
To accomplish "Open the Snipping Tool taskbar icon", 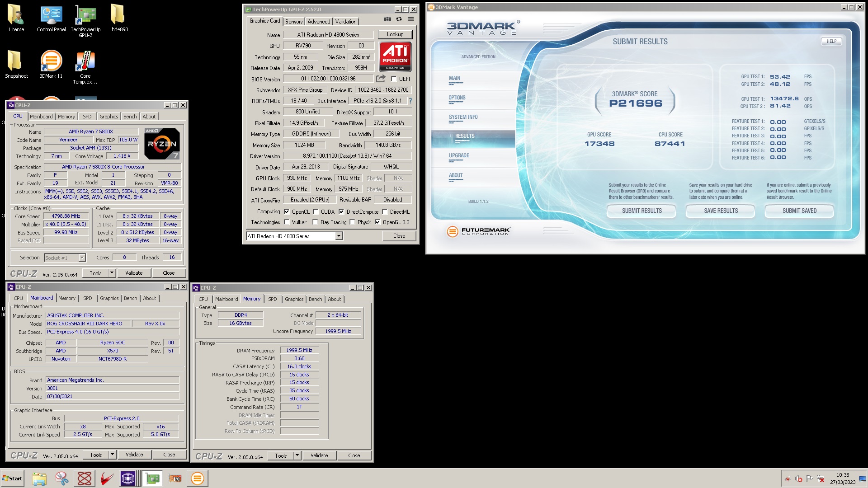I will (x=62, y=479).
